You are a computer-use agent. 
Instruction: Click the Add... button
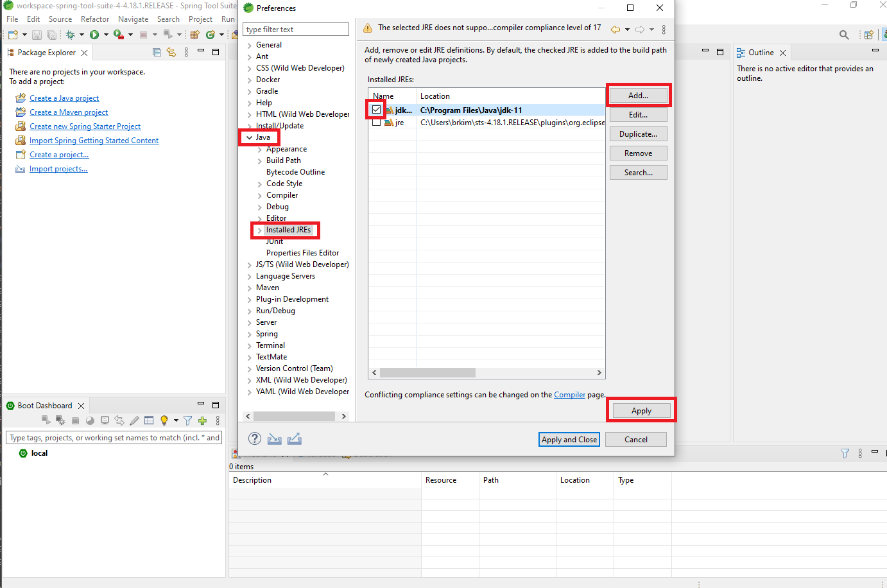click(638, 95)
